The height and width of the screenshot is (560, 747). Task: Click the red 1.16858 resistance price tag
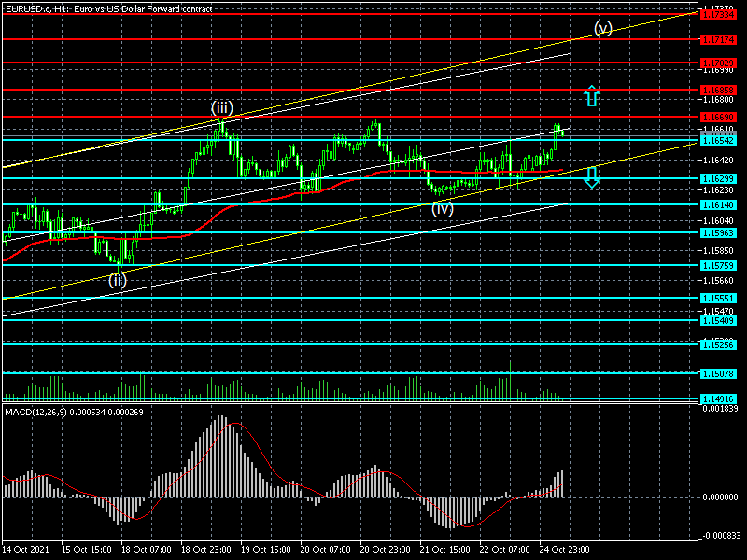pos(719,91)
